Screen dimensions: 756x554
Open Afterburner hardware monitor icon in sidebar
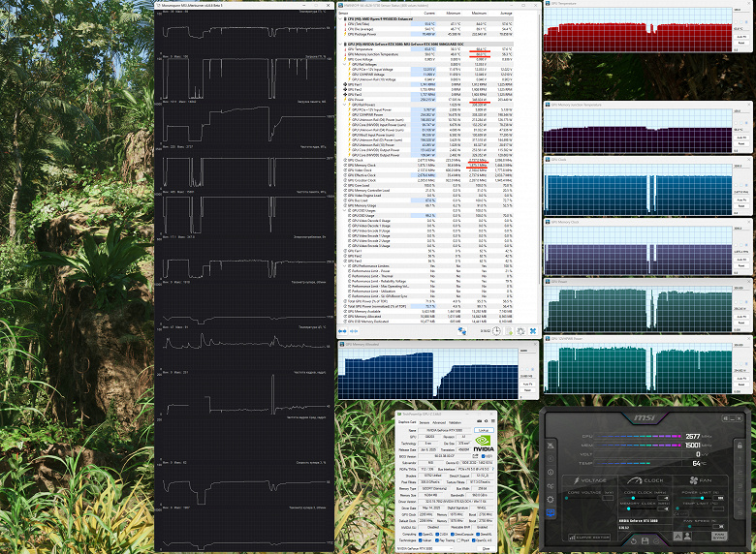[551, 512]
